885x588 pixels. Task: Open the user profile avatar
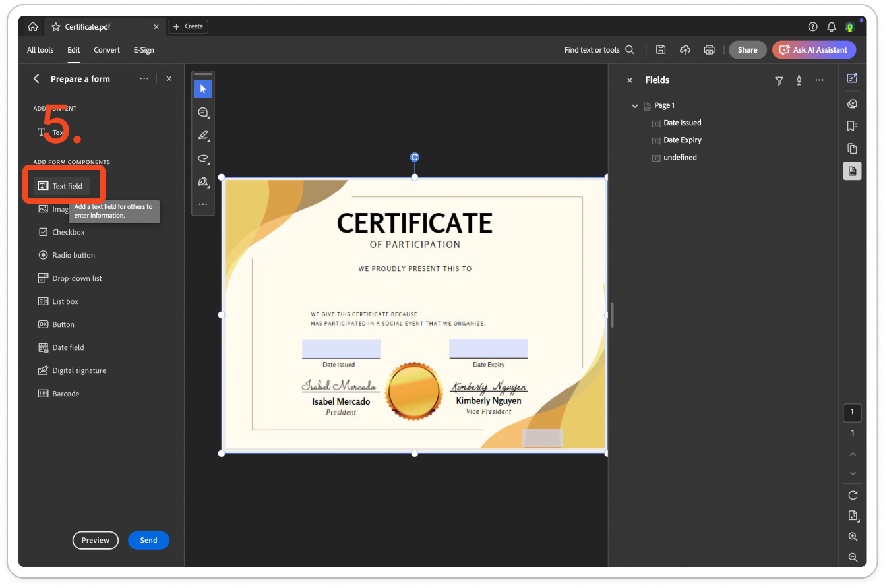click(850, 27)
